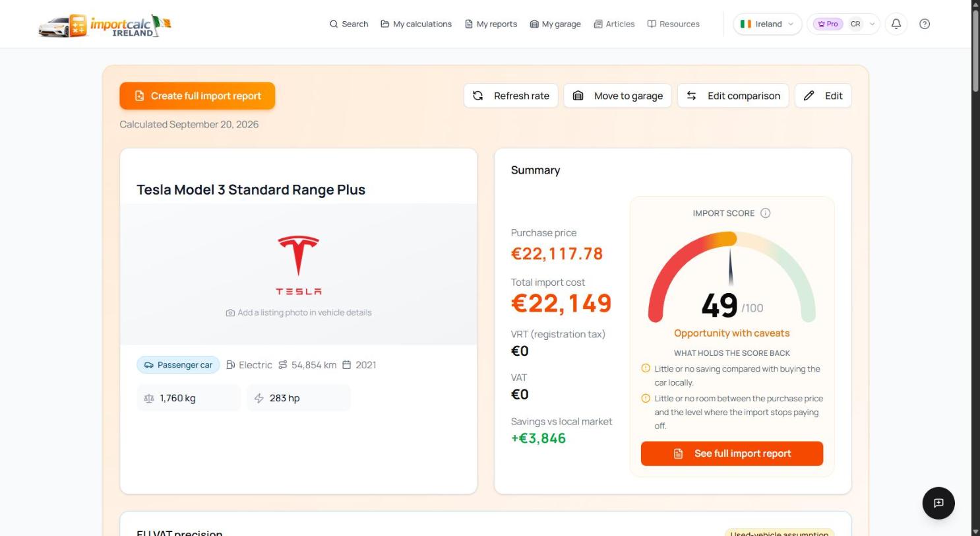Open the Articles page
The width and height of the screenshot is (980, 536).
coord(614,24)
